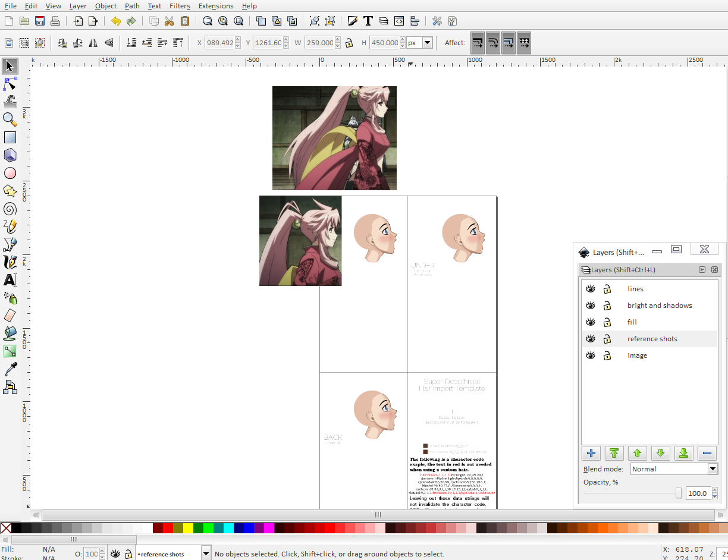The width and height of the screenshot is (728, 560).
Task: Hide the lines layer
Action: (590, 289)
